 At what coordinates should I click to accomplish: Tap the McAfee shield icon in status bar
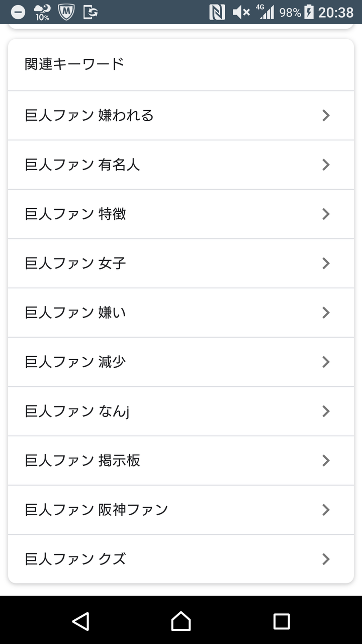pyautogui.click(x=66, y=12)
